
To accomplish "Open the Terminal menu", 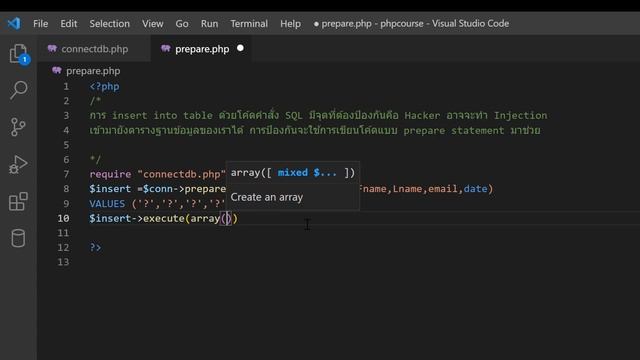I will click(249, 24).
